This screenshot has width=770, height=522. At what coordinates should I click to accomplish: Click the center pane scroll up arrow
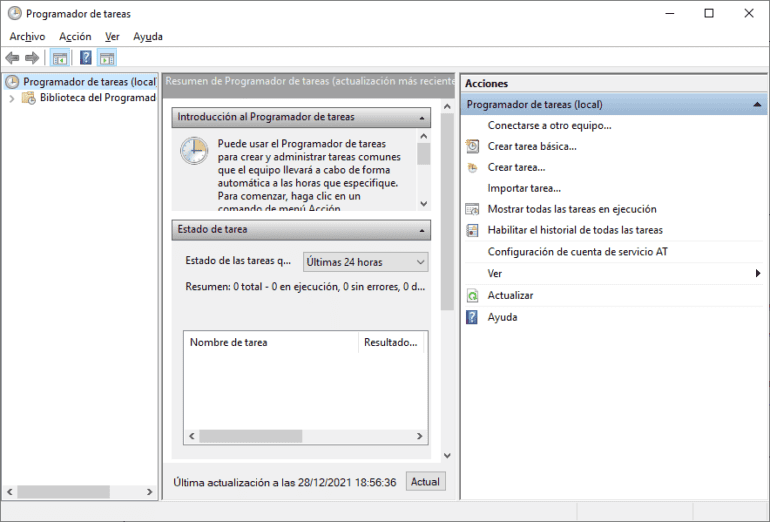[x=447, y=107]
